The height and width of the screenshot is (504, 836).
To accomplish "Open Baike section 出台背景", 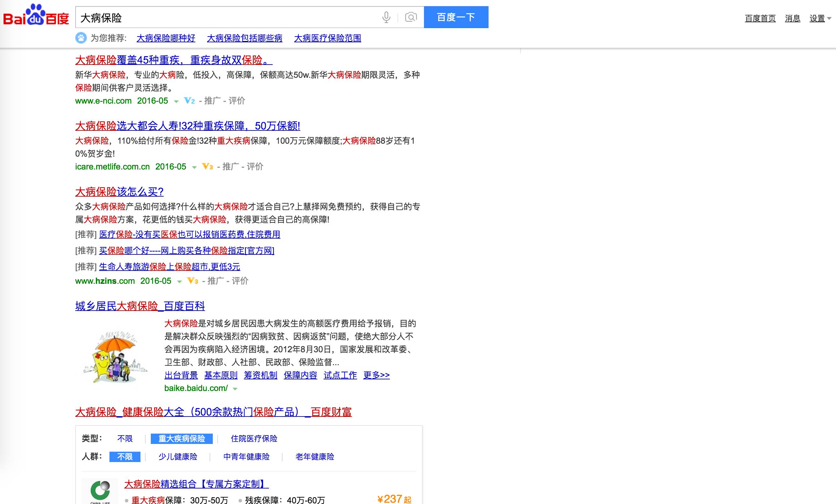I will (x=181, y=375).
